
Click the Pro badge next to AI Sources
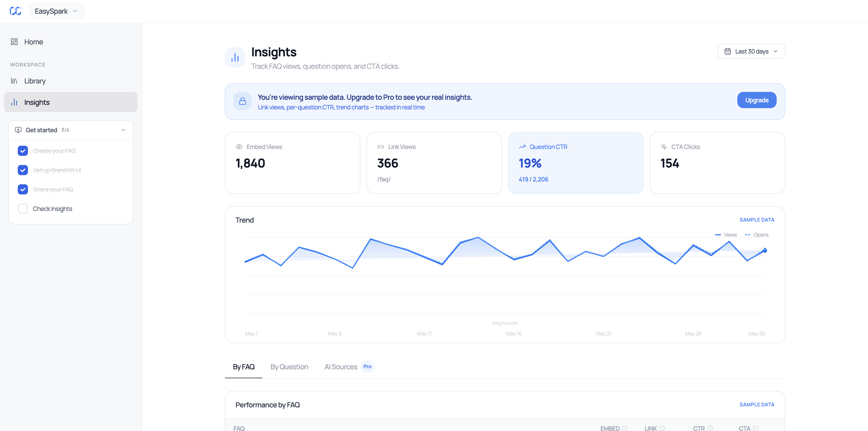[x=367, y=366]
